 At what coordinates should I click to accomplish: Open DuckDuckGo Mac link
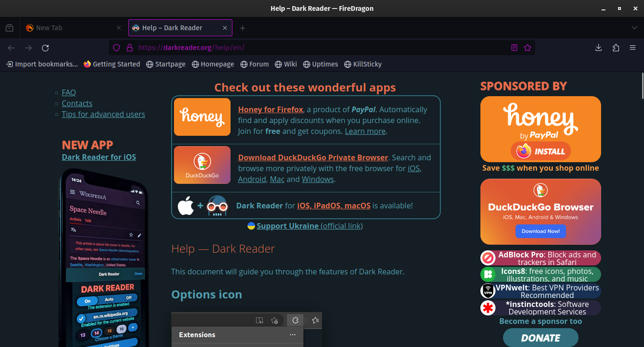[x=277, y=179]
